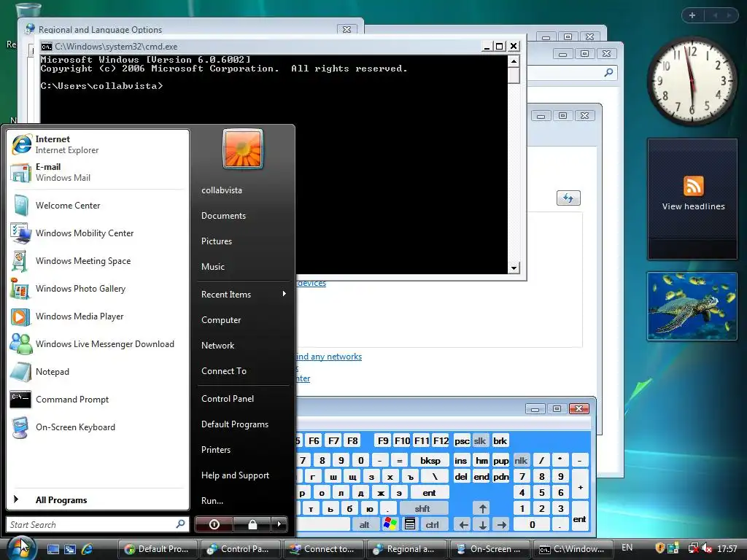Launch Windows Mail E-mail entry

point(98,172)
